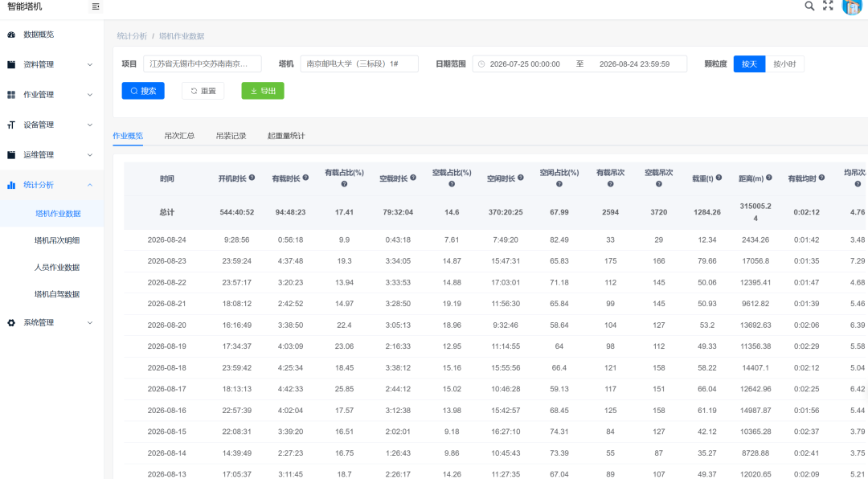
Task: Click the 重置 reset button
Action: pyautogui.click(x=203, y=91)
